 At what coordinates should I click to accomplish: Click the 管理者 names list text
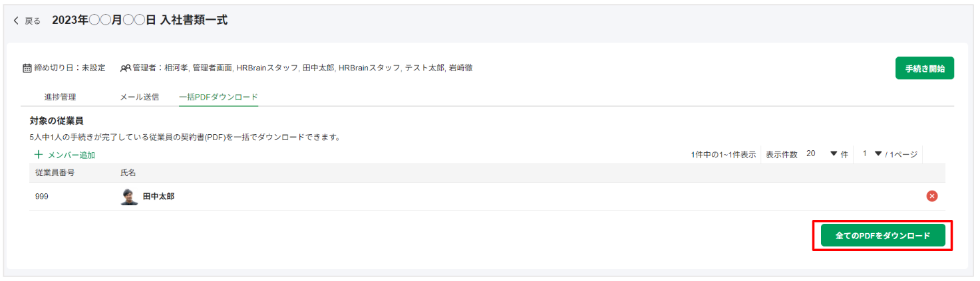pyautogui.click(x=303, y=68)
